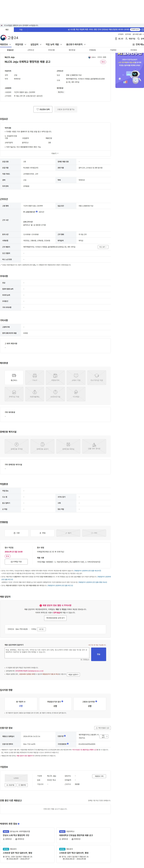Click the 이메일 지원 button
The image size is (144, 868).
[16, 562]
